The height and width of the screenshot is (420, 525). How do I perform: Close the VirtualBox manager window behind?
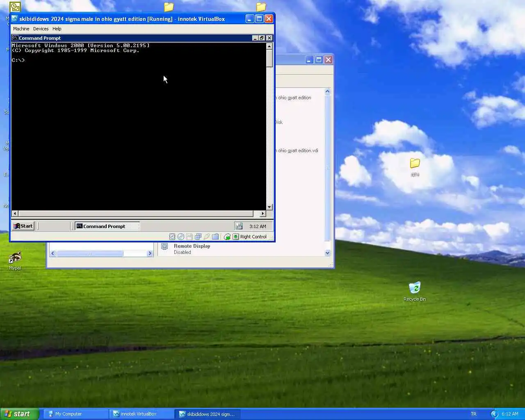coord(328,60)
